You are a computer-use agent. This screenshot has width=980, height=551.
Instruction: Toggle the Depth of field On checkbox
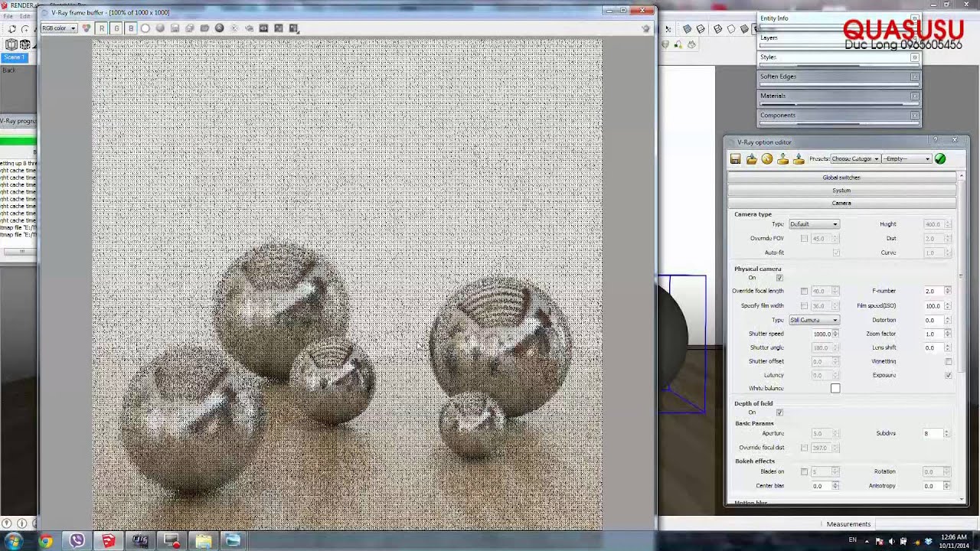pos(779,412)
